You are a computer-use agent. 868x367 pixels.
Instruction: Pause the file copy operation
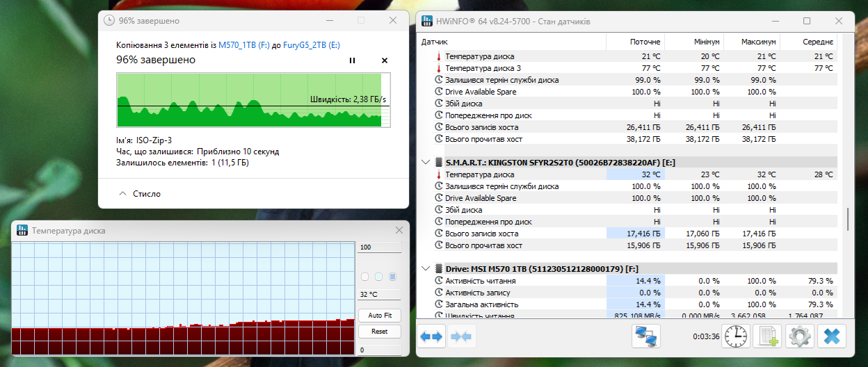(x=352, y=60)
